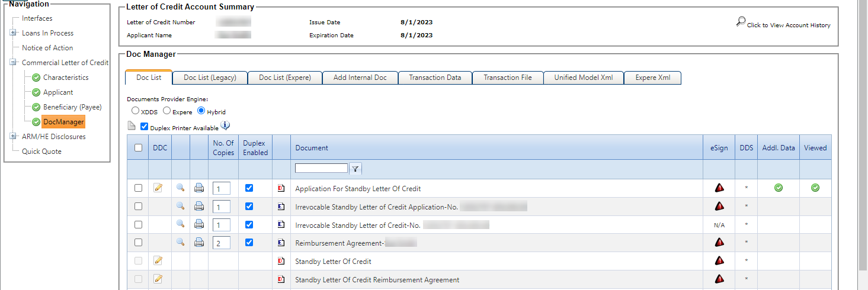This screenshot has height=290, width=868.
Task: Click Viewed green check for Application row
Action: click(815, 188)
